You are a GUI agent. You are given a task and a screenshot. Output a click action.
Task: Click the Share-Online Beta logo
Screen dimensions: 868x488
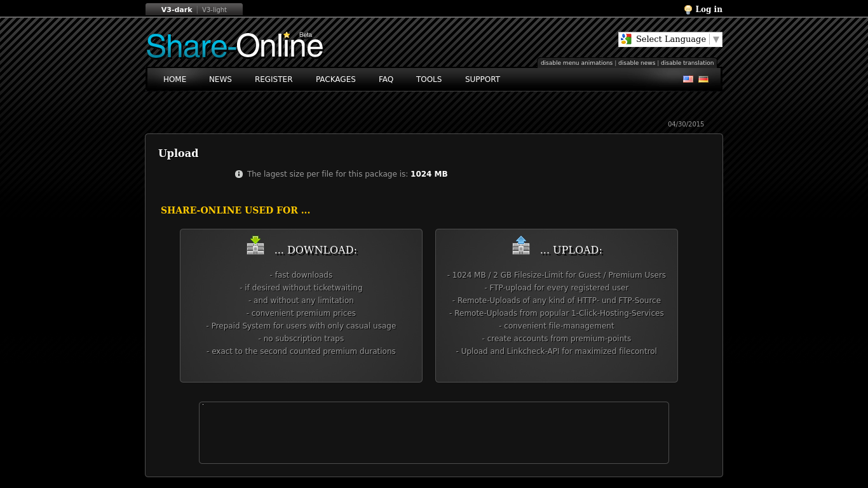(x=234, y=44)
